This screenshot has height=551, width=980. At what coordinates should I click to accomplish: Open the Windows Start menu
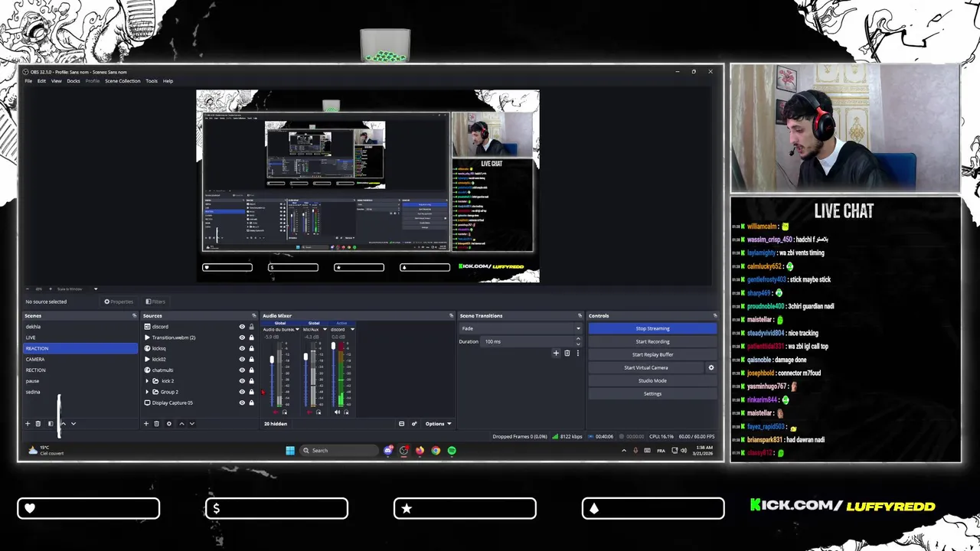(x=290, y=450)
